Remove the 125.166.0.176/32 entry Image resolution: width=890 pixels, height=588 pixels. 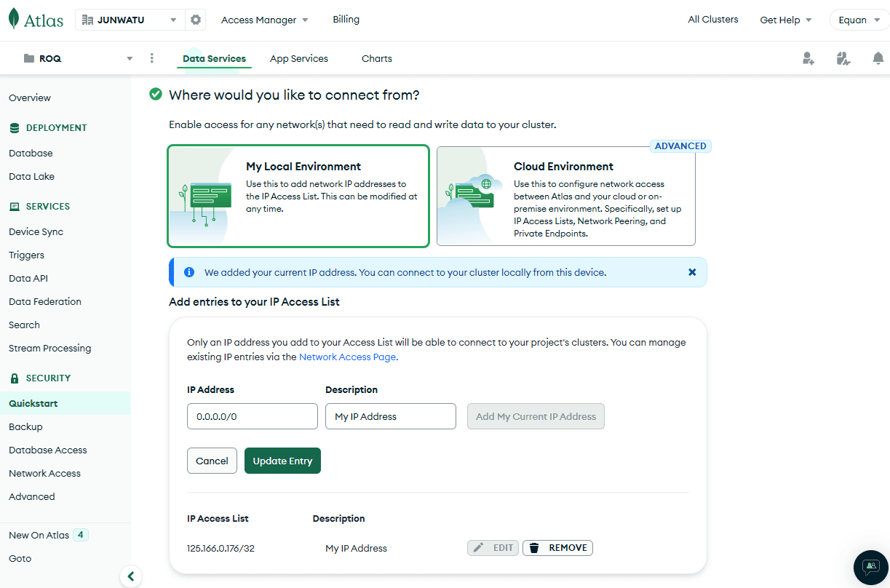pyautogui.click(x=557, y=548)
